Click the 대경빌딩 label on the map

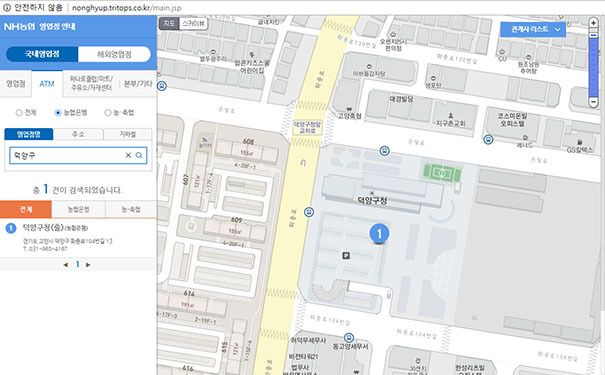click(x=401, y=99)
